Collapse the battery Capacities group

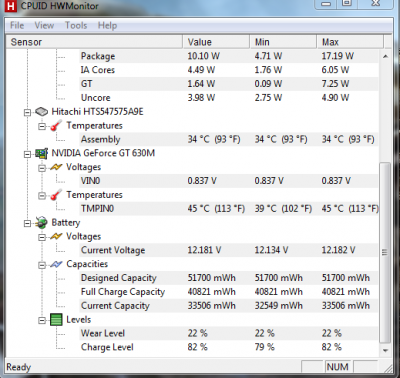tap(42, 265)
